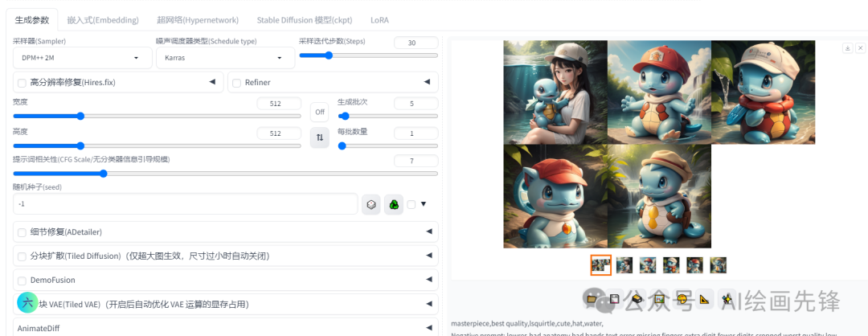Adjust the CFG Scale slider
This screenshot has width=868, height=336.
tap(225, 174)
